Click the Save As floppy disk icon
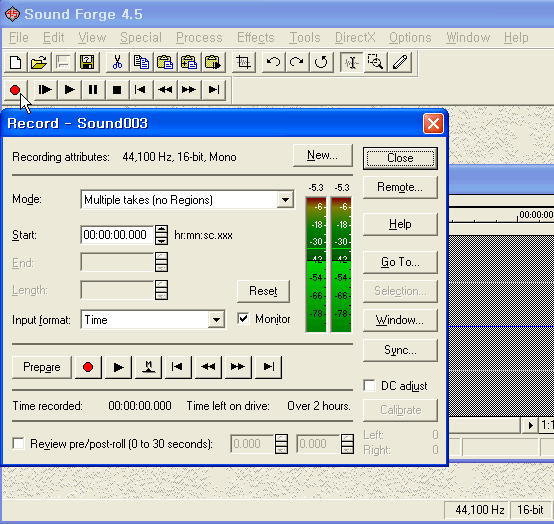This screenshot has width=554, height=524. [87, 63]
